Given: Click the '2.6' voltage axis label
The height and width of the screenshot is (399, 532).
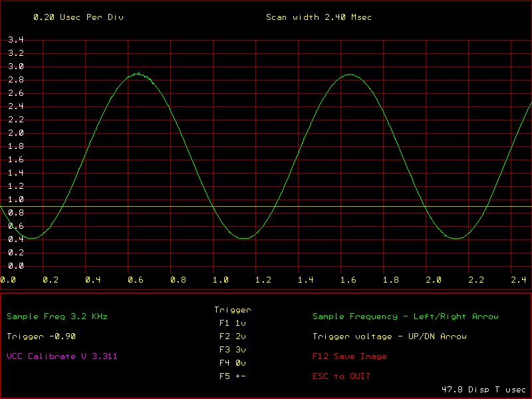Looking at the screenshot, I should [x=16, y=93].
